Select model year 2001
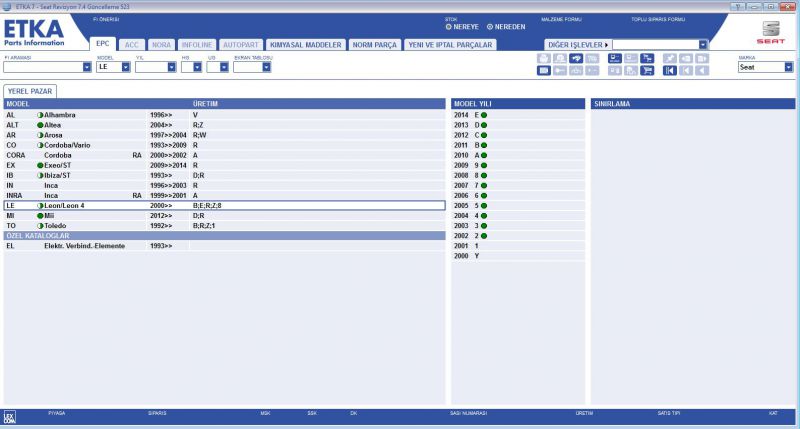Screen dimensions: 800x429 518,246
